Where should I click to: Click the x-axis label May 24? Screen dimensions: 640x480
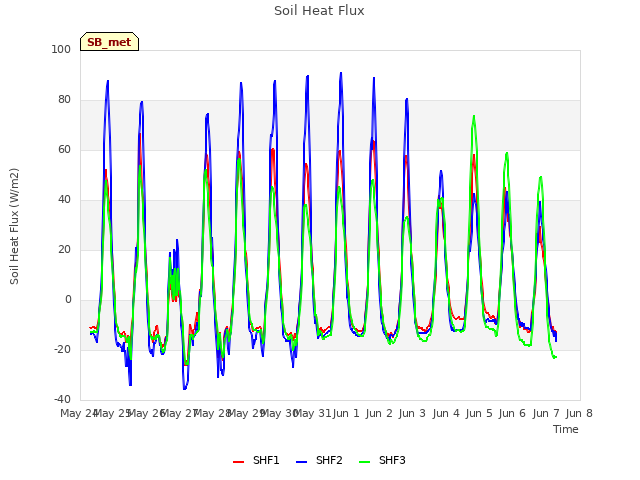(79, 413)
